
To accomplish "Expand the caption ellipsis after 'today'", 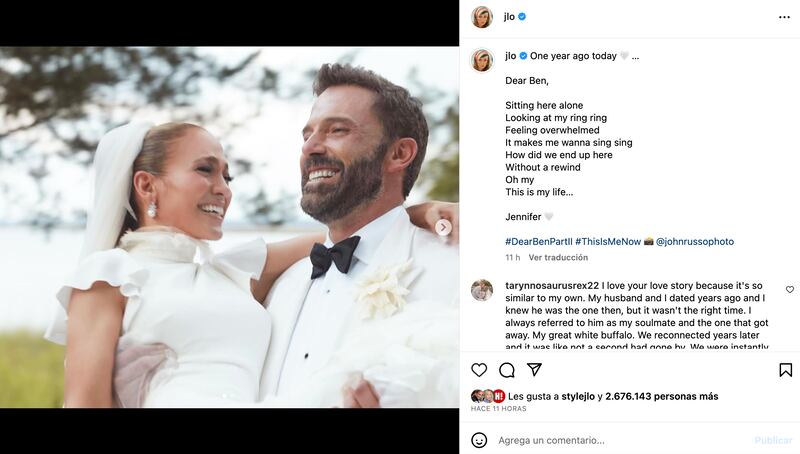I will click(635, 56).
